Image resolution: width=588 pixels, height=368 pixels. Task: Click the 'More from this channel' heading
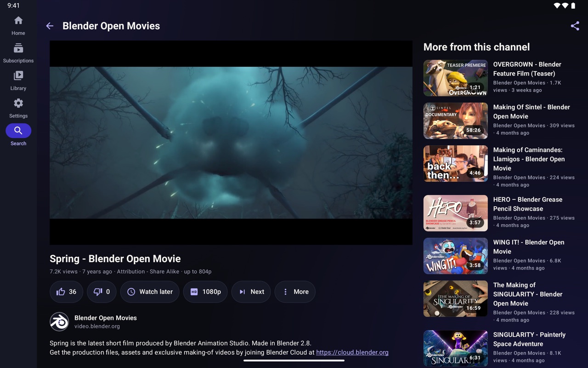click(476, 47)
